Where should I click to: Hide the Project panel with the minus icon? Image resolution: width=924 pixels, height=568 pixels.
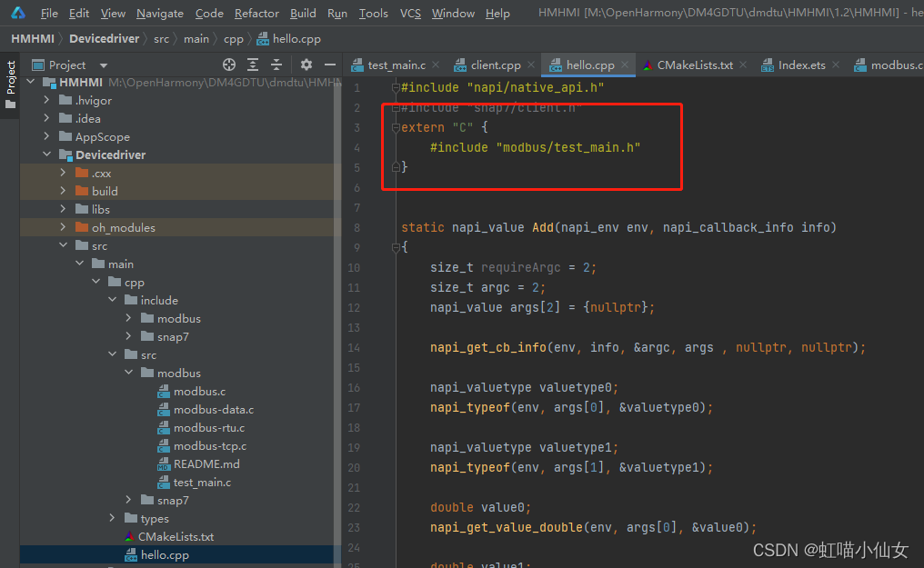click(x=329, y=65)
